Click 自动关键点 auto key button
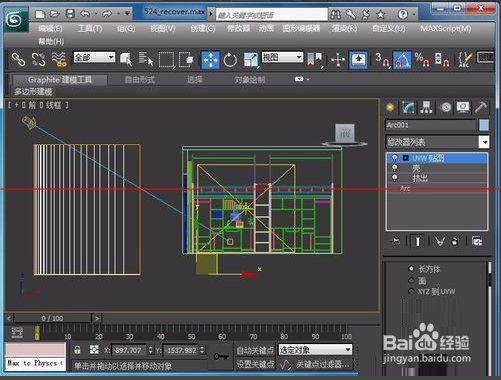This screenshot has width=501, height=380. point(255,350)
